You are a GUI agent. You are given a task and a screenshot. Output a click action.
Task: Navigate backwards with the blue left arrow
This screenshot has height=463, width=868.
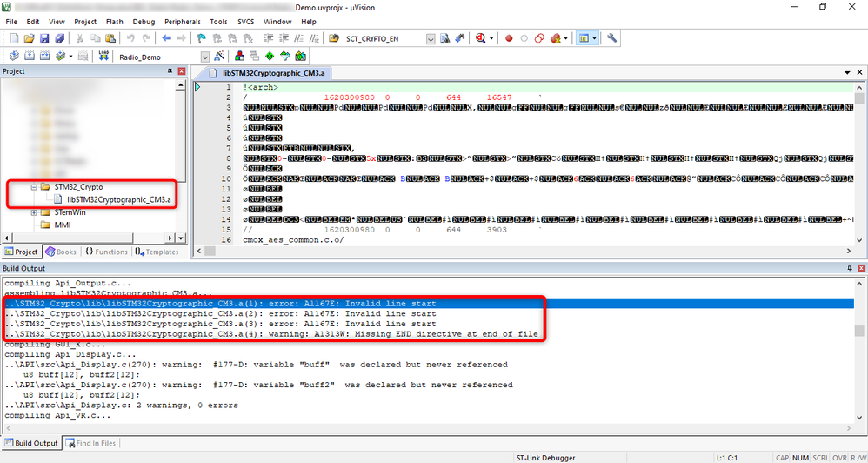pos(166,39)
